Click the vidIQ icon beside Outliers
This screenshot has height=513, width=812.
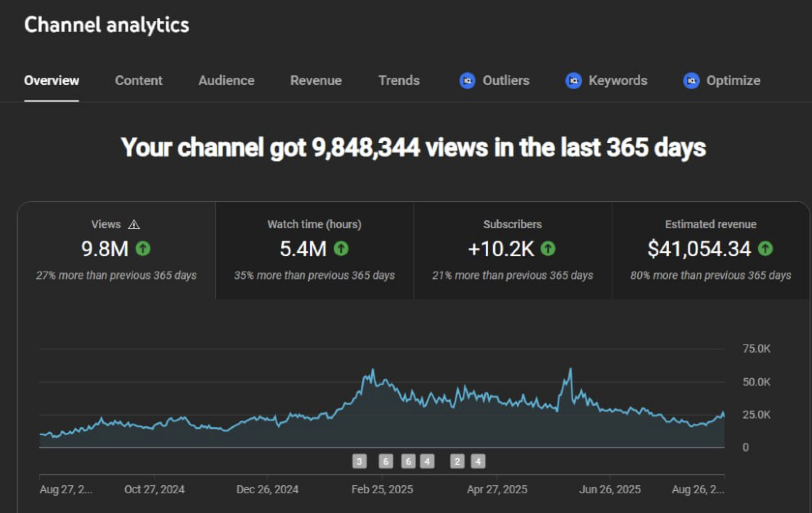467,81
